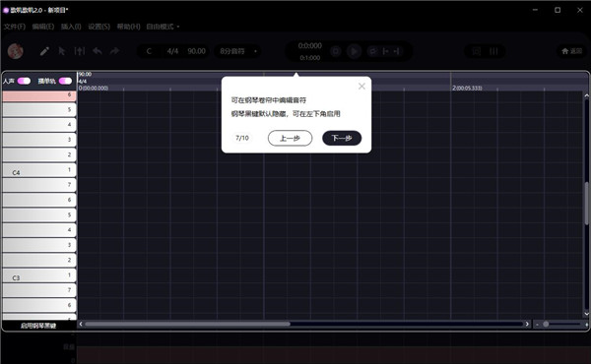Viewport: 591px width, 364px height.
Task: Undo the last edit
Action: tap(98, 51)
